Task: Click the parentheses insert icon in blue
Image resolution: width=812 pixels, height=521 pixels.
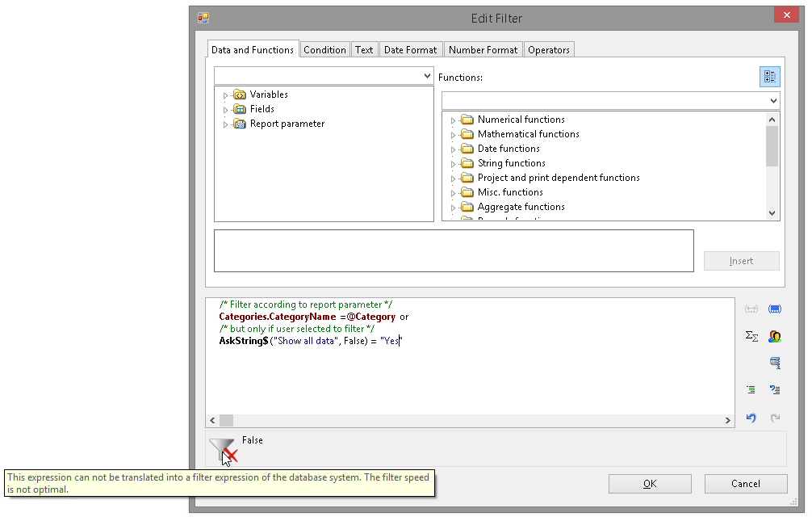Action: [775, 309]
